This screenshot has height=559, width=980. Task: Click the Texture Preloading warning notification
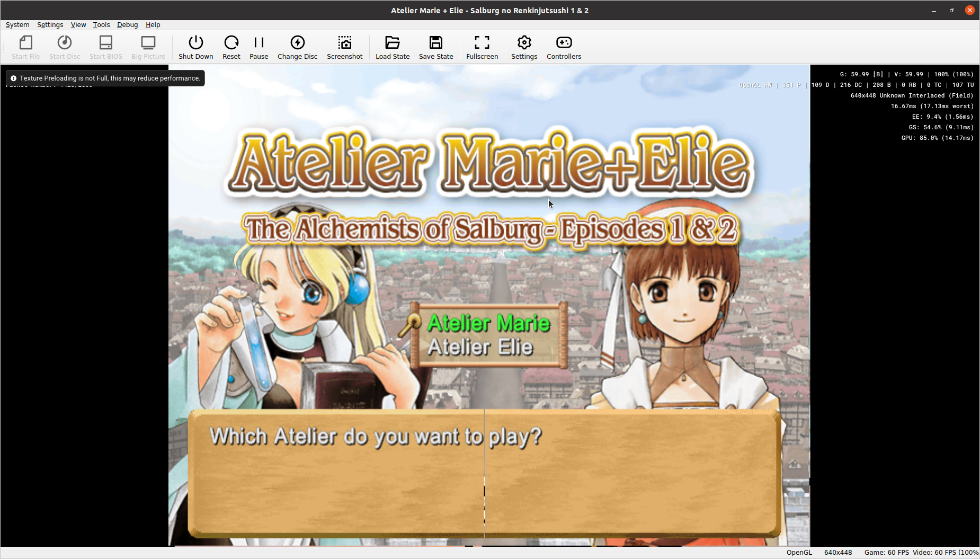click(105, 78)
